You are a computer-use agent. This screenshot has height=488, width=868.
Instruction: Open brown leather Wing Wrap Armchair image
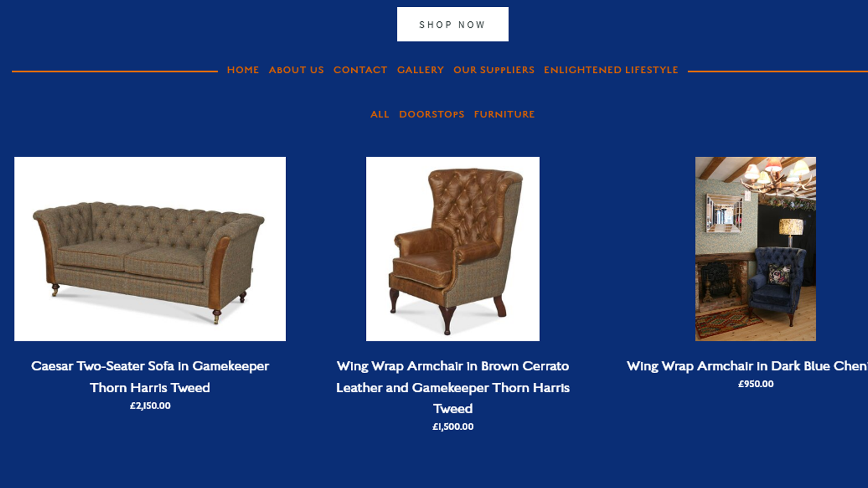pos(453,249)
